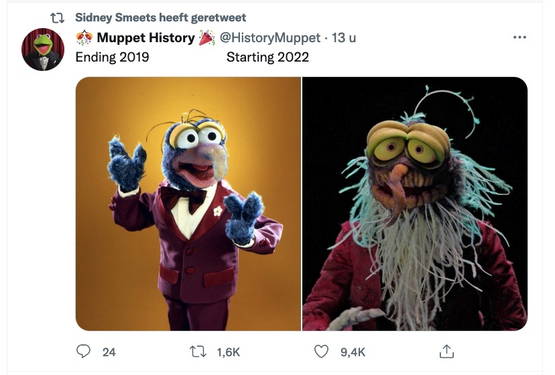
Task: Open Sidney Smeets heeft geretweet link
Action: tap(160, 17)
